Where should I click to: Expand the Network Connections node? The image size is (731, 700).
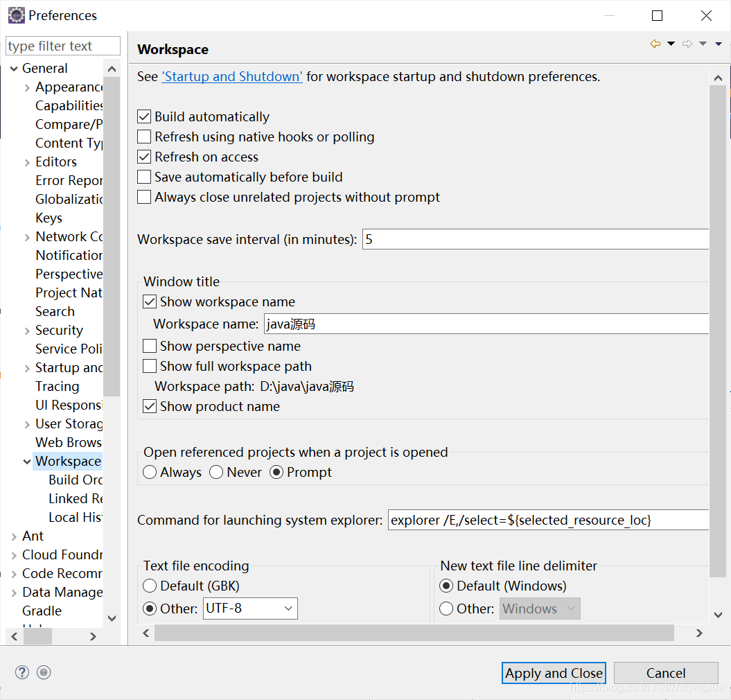pos(27,237)
